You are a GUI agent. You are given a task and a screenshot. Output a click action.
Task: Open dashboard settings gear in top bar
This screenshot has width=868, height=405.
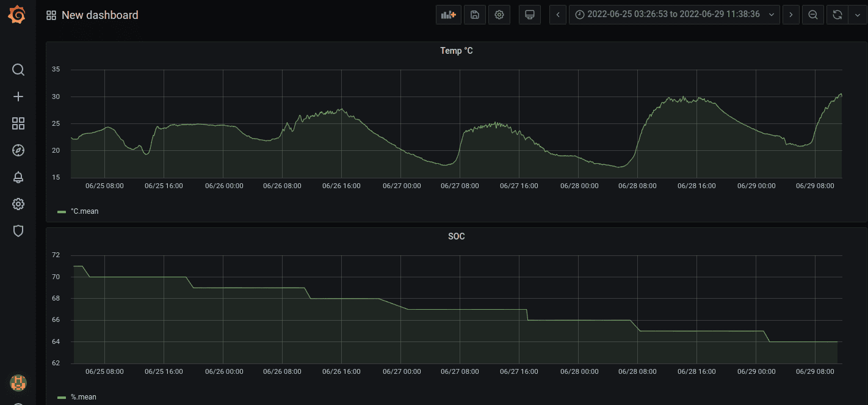click(499, 15)
